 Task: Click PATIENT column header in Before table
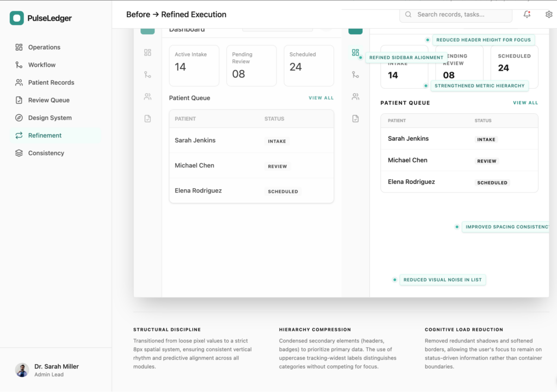click(185, 119)
